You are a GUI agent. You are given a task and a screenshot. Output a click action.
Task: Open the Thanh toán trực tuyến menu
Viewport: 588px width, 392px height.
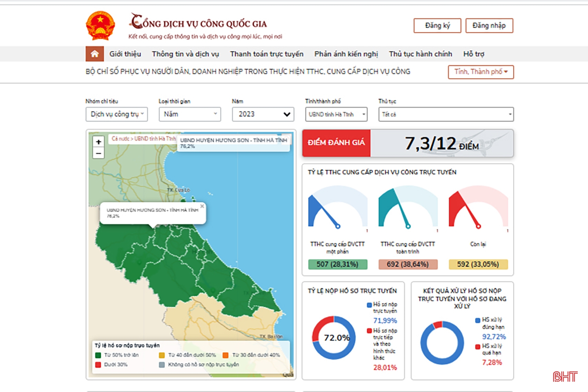click(x=267, y=54)
